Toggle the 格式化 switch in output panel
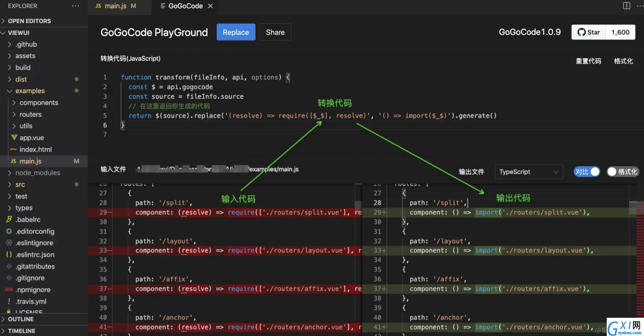644x336 pixels. pos(623,172)
